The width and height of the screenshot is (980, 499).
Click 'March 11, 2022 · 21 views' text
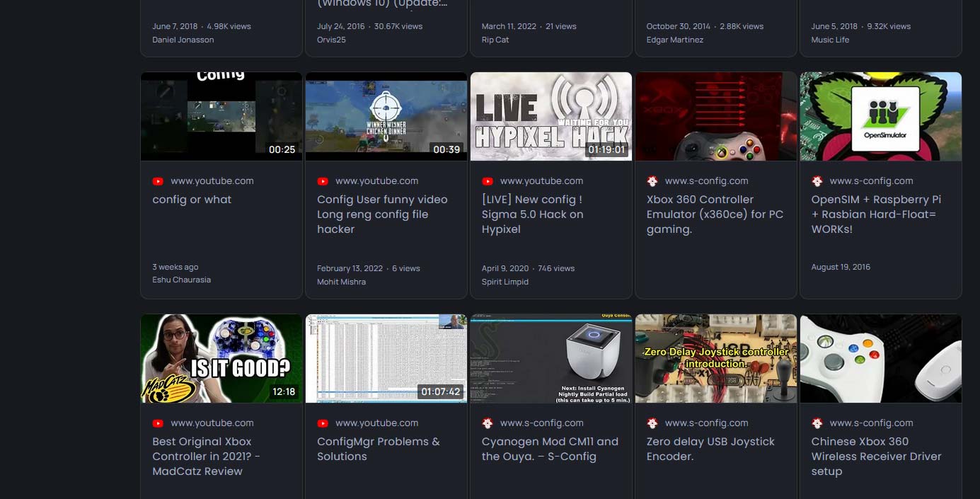(x=529, y=26)
